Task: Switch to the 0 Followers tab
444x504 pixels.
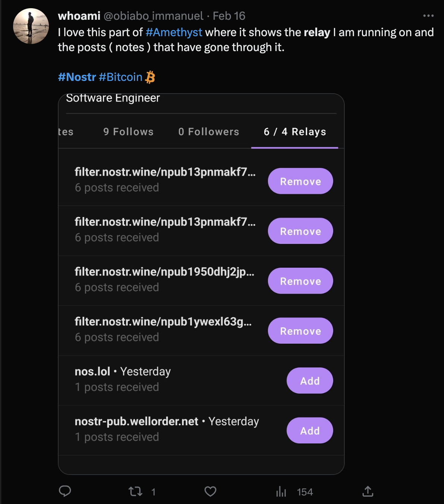Action: pos(209,132)
